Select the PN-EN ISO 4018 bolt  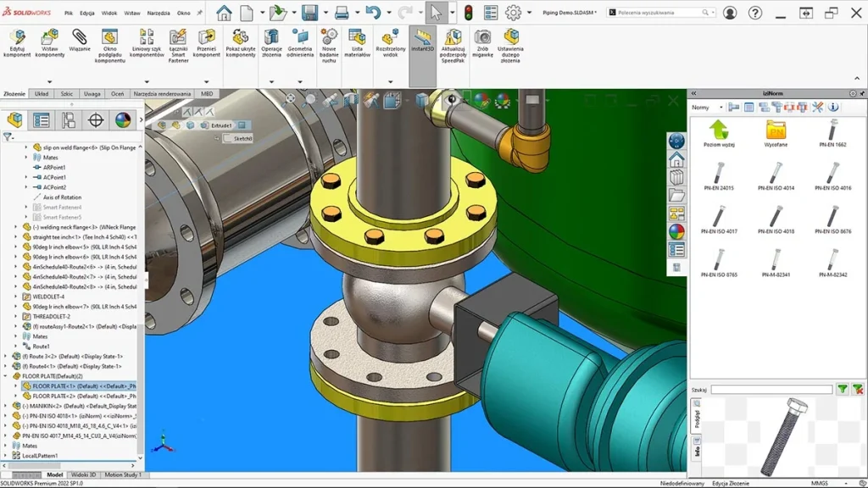click(776, 219)
